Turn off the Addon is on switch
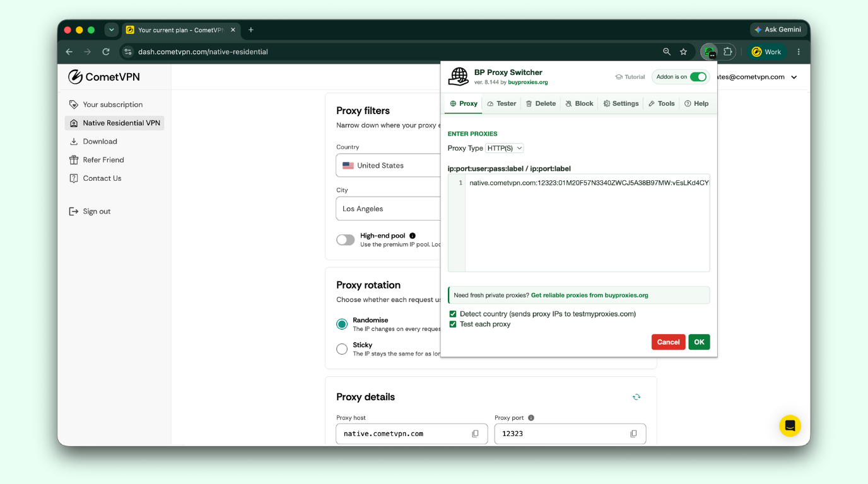 pos(698,77)
